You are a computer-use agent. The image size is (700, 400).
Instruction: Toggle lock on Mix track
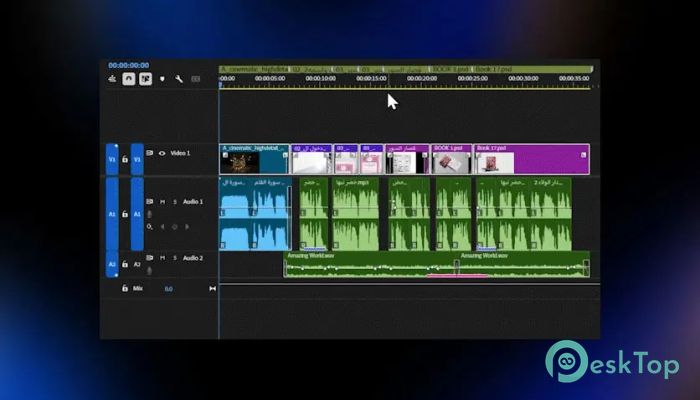tap(125, 288)
